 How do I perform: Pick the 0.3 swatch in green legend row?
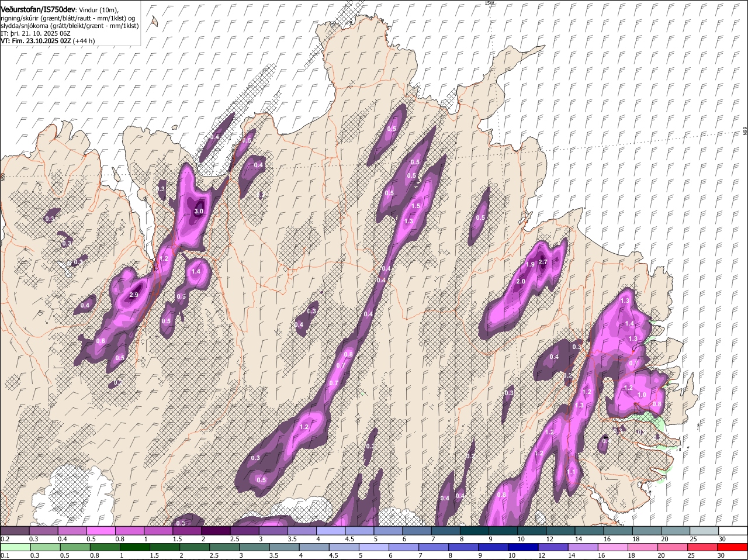45,547
